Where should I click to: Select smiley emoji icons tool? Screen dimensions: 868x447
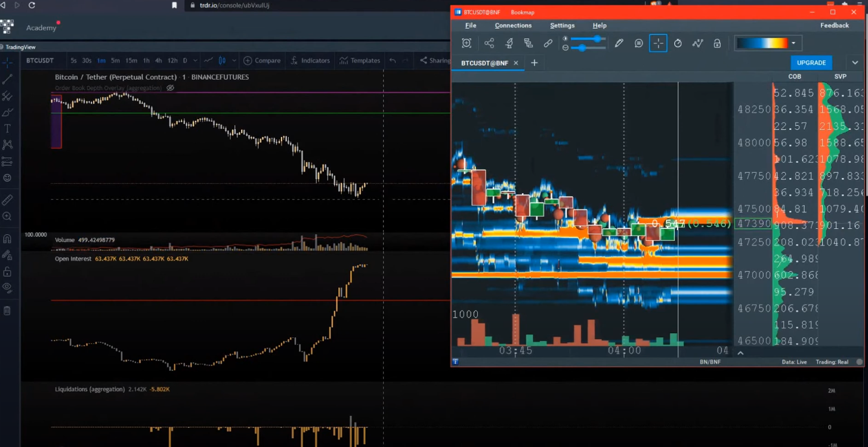(7, 178)
